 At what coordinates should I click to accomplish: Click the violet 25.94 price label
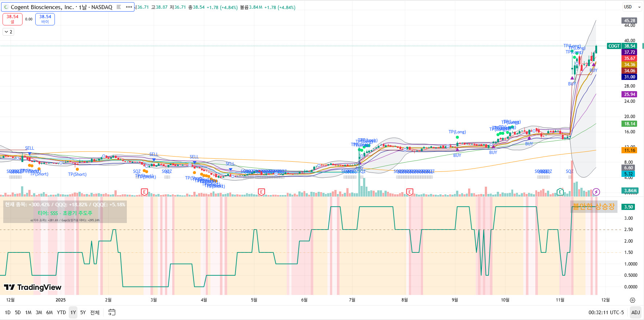630,94
